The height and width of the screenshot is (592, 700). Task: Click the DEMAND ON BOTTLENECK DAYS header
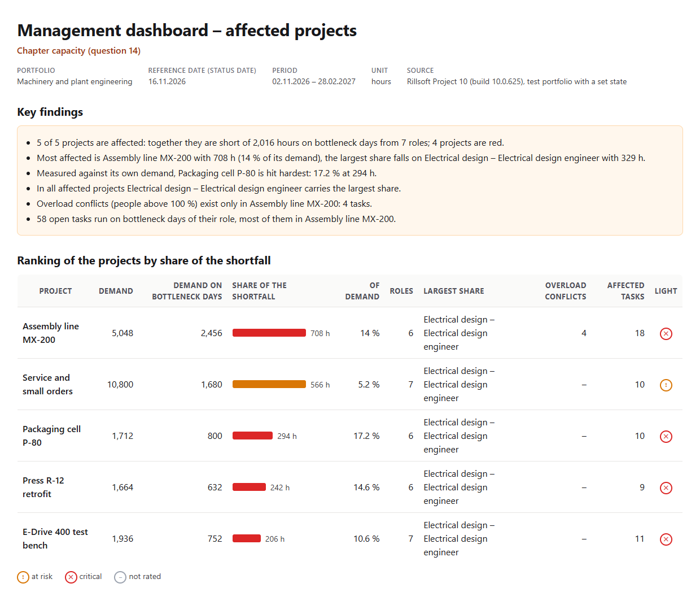187,291
